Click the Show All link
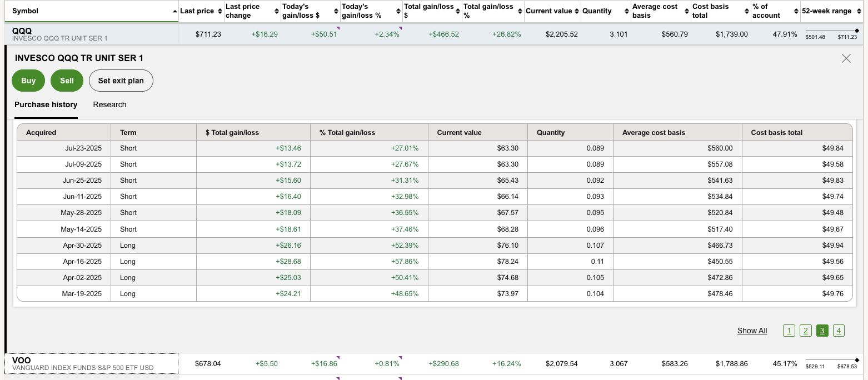Viewport: 868px width, 380px height. click(x=752, y=331)
